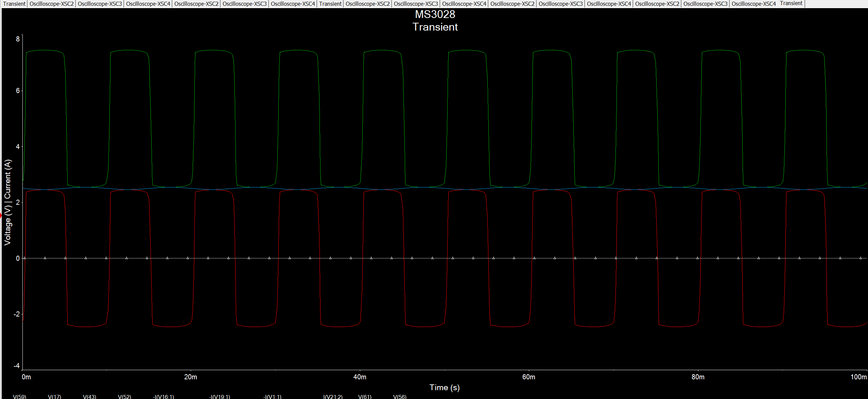Select the V(17) legend entry

pyautogui.click(x=54, y=396)
